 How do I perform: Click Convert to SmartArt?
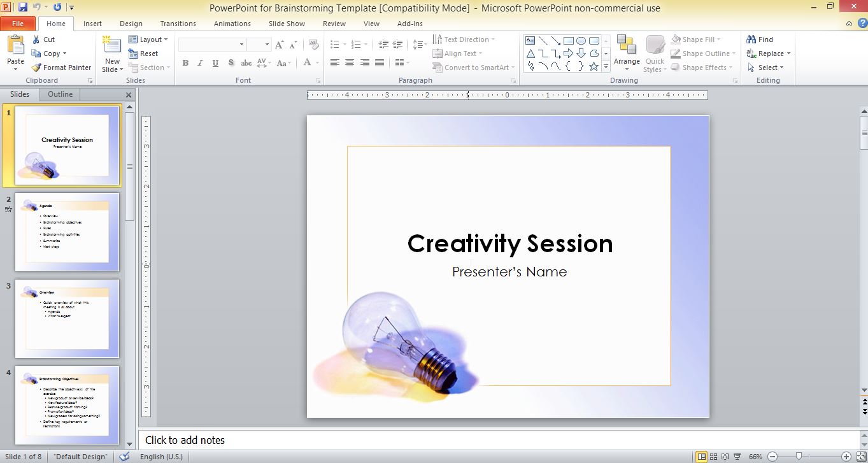click(474, 68)
